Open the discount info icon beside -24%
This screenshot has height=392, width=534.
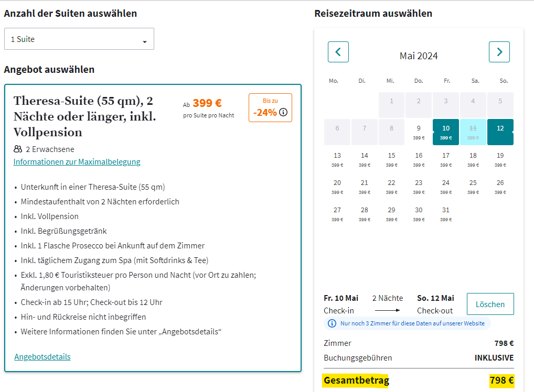tap(283, 112)
